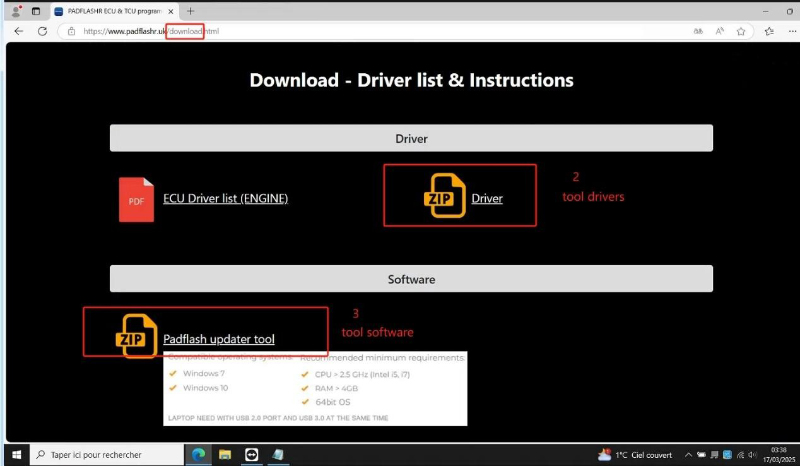
Task: Open Edge's Settings and more menu
Action: pos(790,31)
